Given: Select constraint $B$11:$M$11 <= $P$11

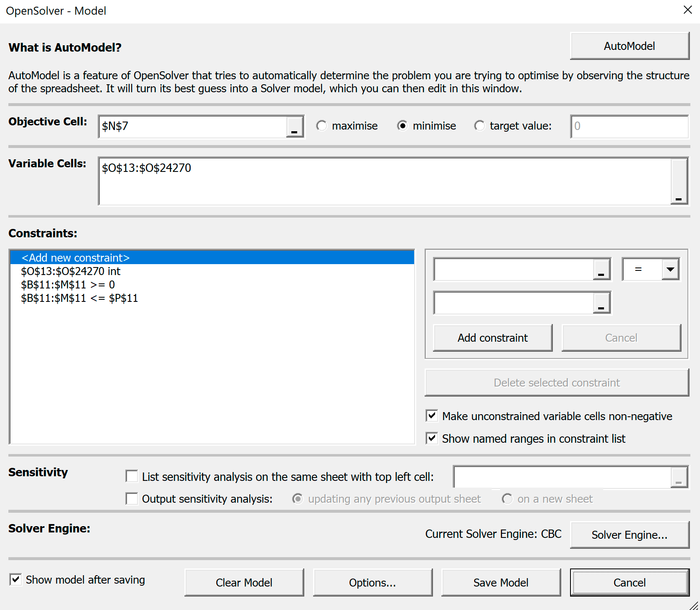Looking at the screenshot, I should coord(212,298).
